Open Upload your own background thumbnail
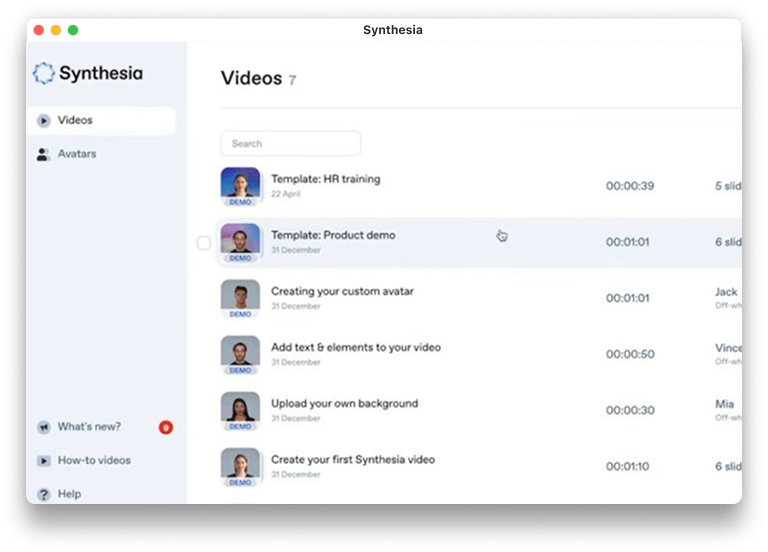 tap(240, 411)
